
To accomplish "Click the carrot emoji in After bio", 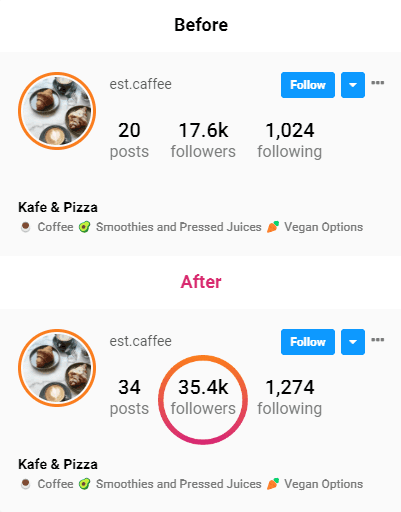I will (273, 484).
